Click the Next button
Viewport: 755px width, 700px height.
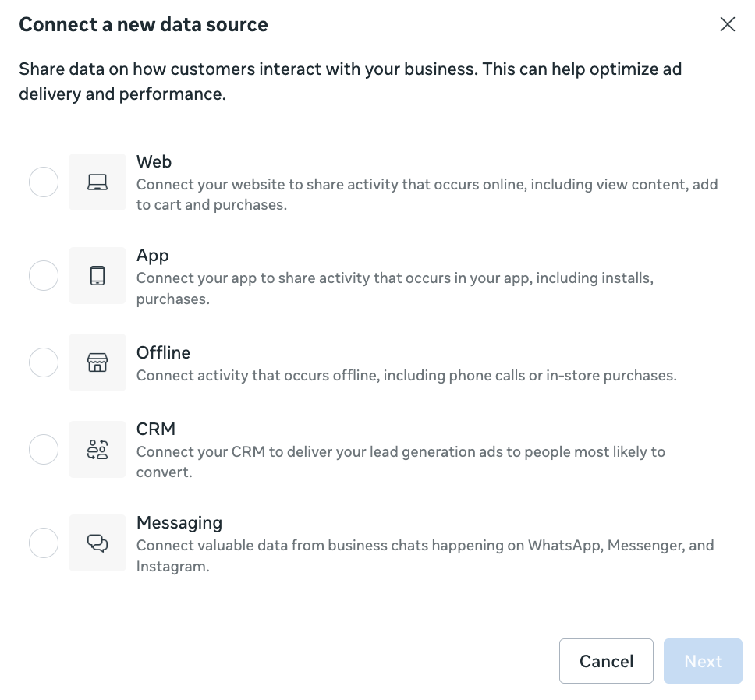tap(703, 661)
